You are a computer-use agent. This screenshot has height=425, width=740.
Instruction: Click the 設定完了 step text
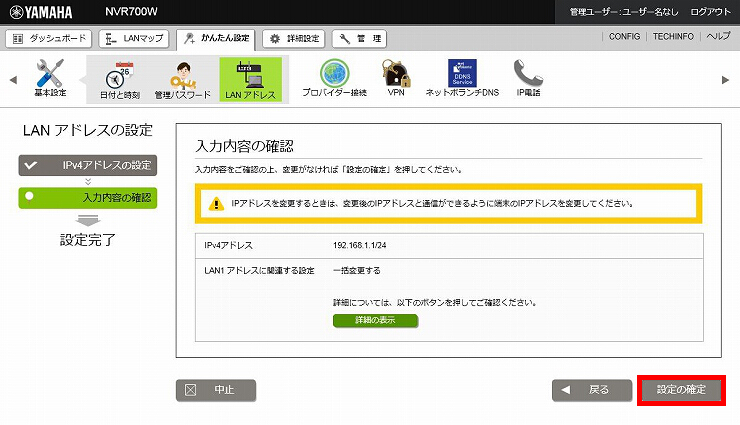pos(88,240)
